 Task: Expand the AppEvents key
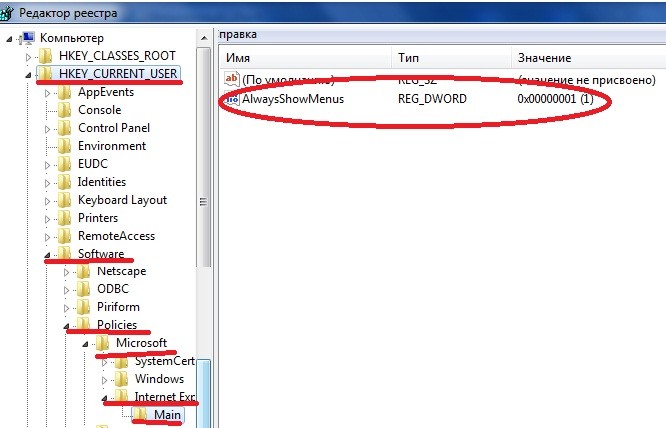coord(47,93)
